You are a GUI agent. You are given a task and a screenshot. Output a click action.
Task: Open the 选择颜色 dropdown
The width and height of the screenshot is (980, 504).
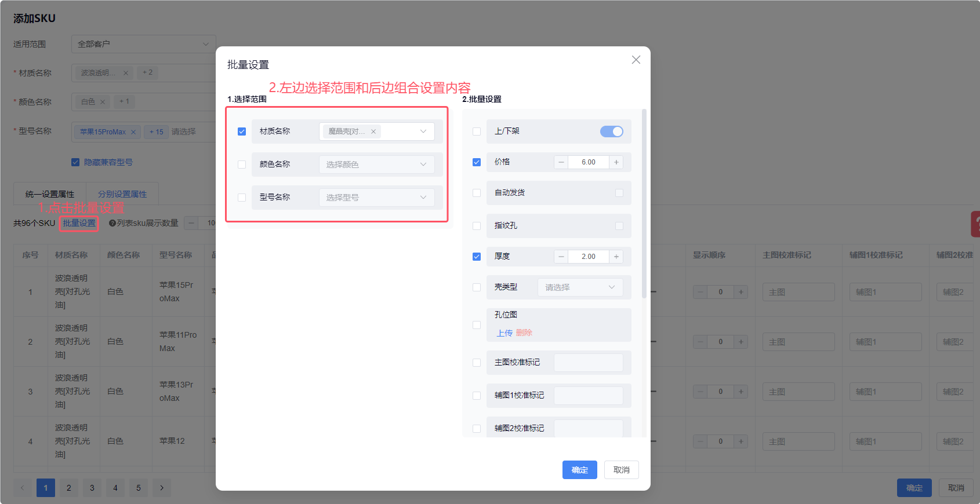[x=376, y=165]
